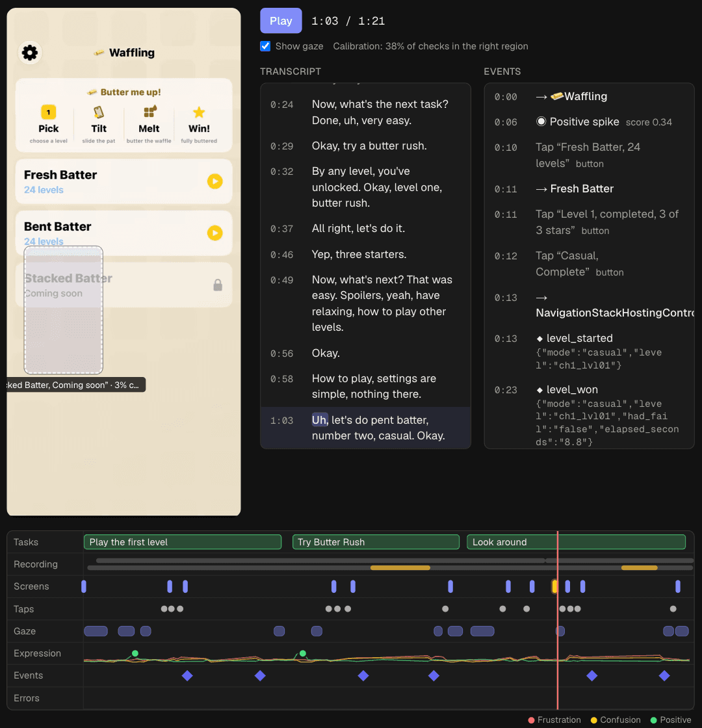Click the second yellow segment on Recording row
Image resolution: width=702 pixels, height=728 pixels.
640,568
